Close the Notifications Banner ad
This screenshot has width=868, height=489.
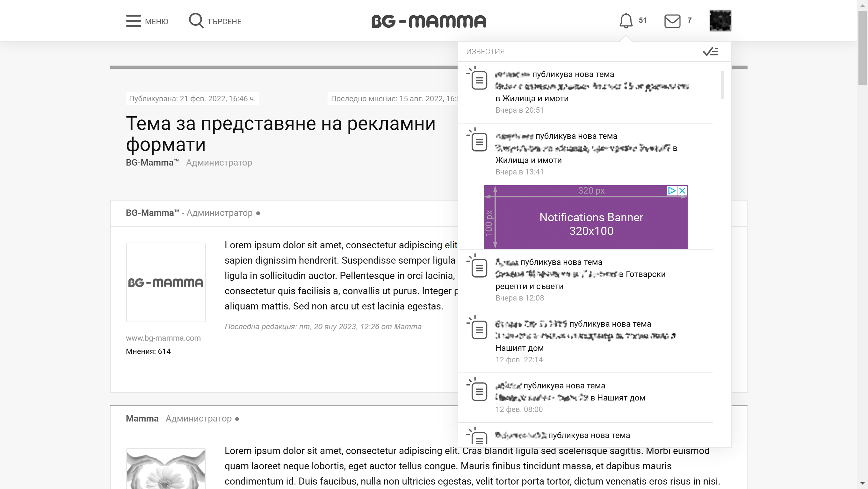click(x=682, y=191)
